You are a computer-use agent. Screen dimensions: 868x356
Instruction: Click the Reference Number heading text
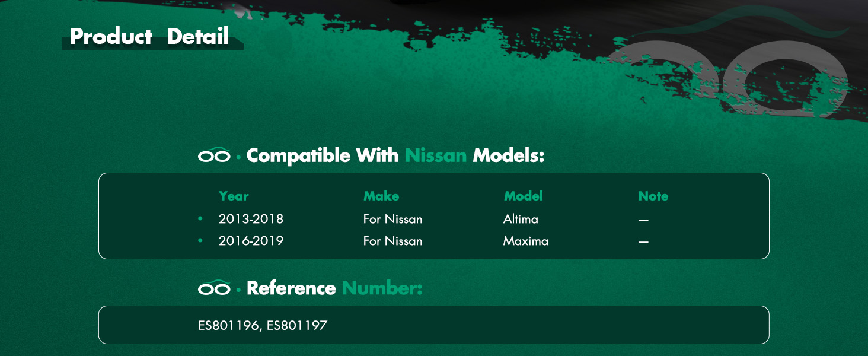334,288
